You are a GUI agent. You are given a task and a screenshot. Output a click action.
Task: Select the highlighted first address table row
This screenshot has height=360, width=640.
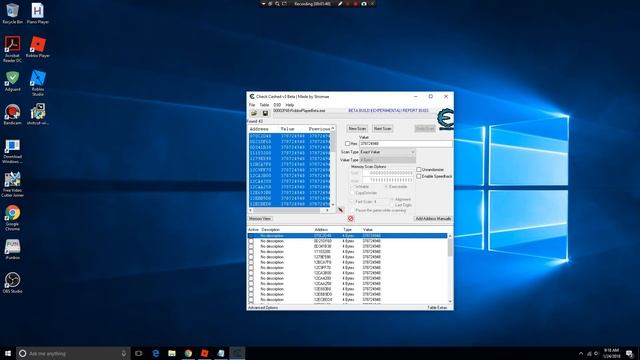point(347,236)
